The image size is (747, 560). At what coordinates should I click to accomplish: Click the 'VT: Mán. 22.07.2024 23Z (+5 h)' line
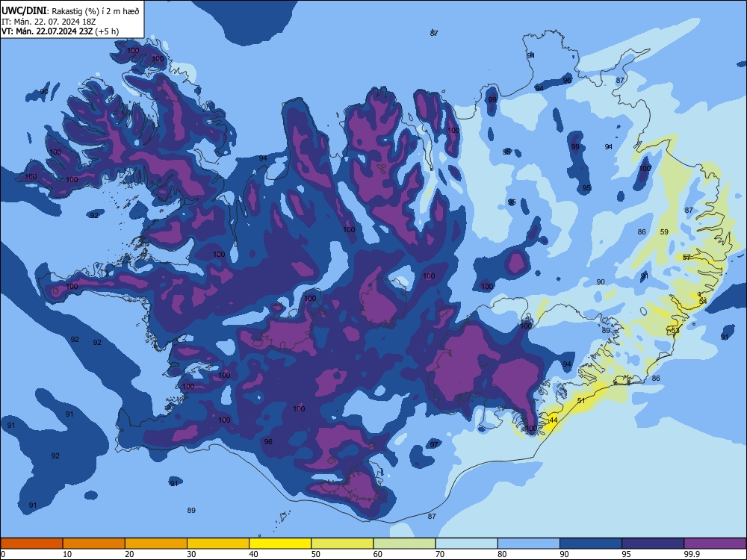(x=60, y=31)
